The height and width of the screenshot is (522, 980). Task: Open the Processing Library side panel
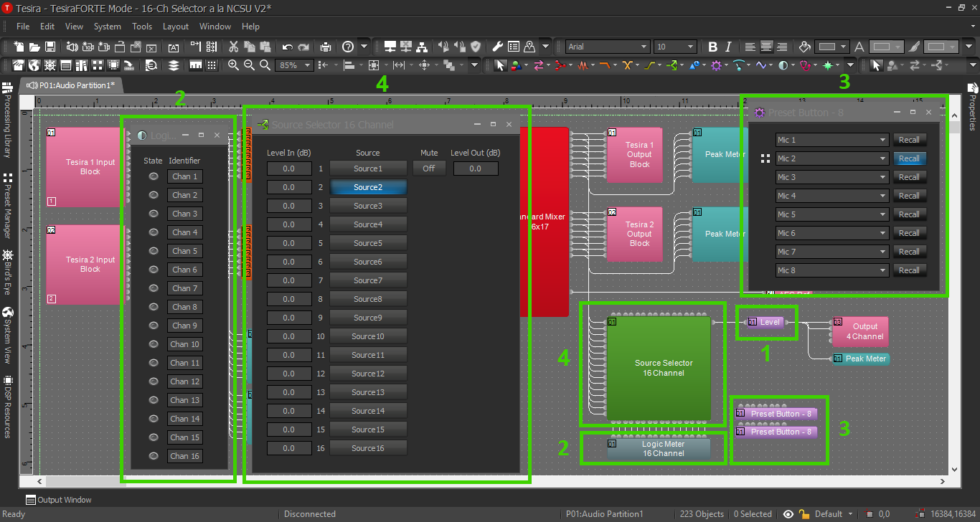tap(7, 118)
